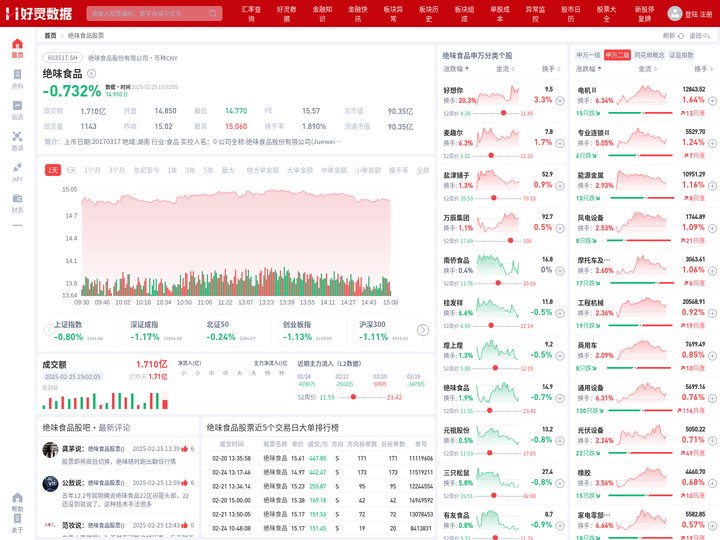Like the 黄茅说 comment thumbs-up
This screenshot has height=540, width=720.
pyautogui.click(x=185, y=449)
